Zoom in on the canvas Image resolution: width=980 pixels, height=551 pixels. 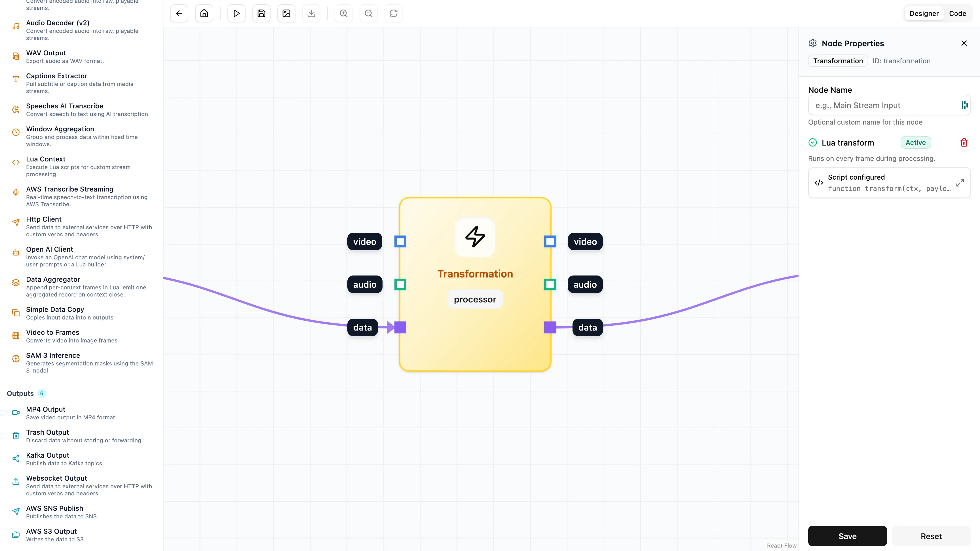coord(343,13)
